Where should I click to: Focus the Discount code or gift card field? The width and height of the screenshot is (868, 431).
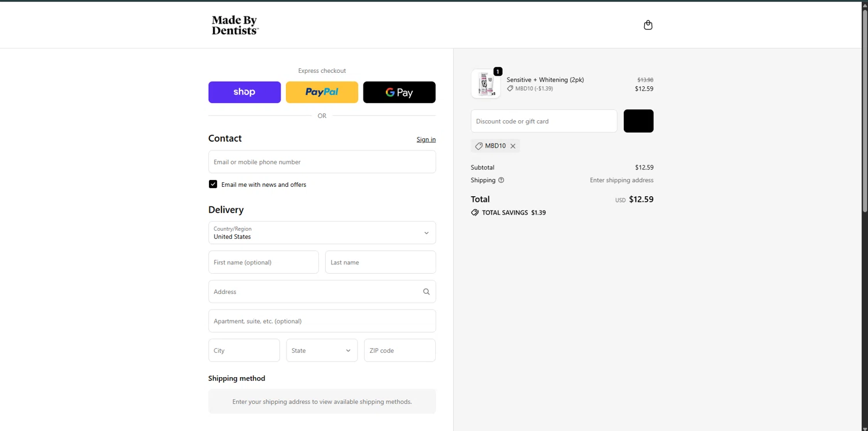(x=544, y=121)
